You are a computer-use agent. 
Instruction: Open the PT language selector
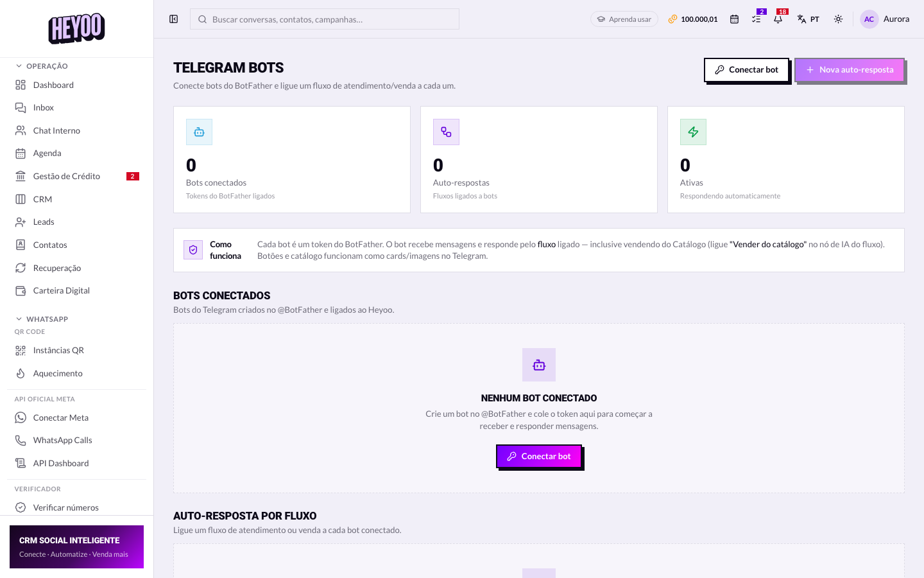809,19
